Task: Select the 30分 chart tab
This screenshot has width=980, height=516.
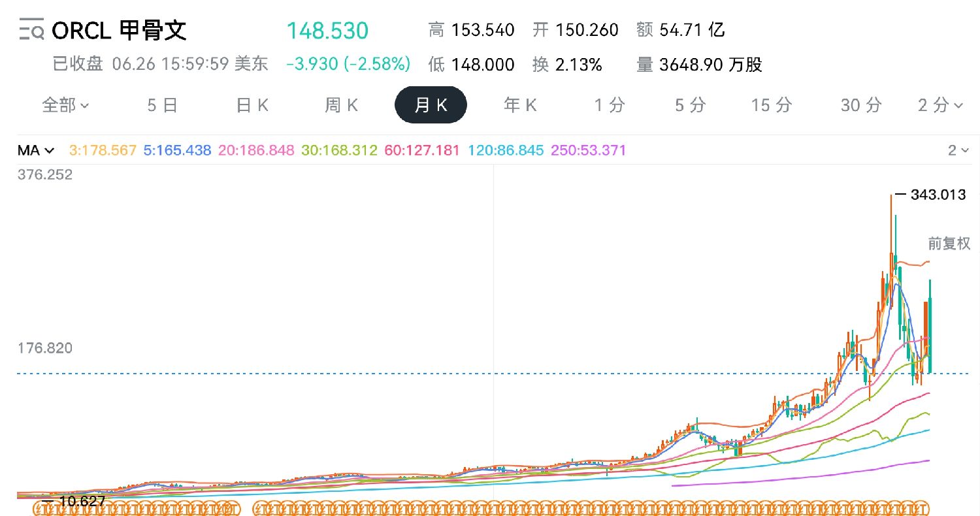Action: (x=861, y=105)
